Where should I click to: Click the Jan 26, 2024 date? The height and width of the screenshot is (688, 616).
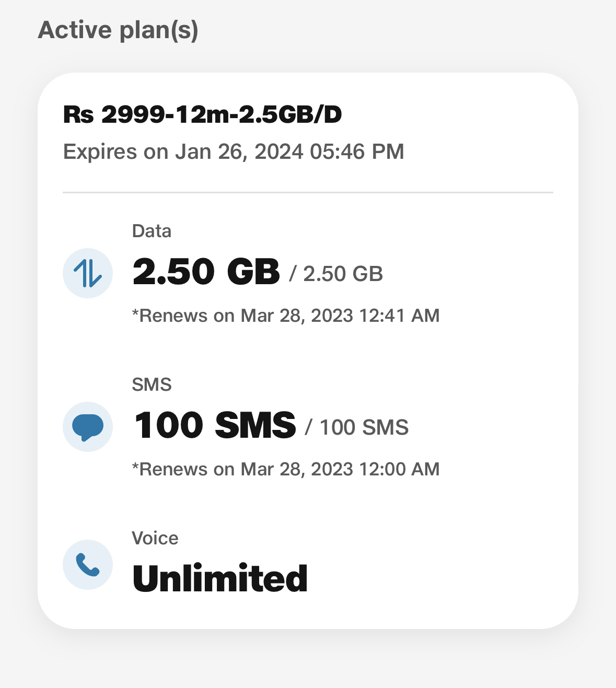click(x=239, y=151)
